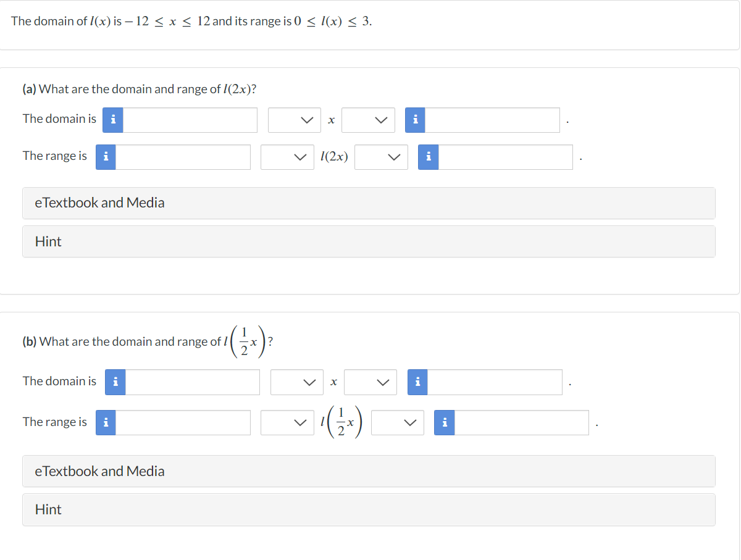The width and height of the screenshot is (741, 560).
Task: Click the info icon after I(2x) in part (a)
Action: pyautogui.click(x=428, y=157)
